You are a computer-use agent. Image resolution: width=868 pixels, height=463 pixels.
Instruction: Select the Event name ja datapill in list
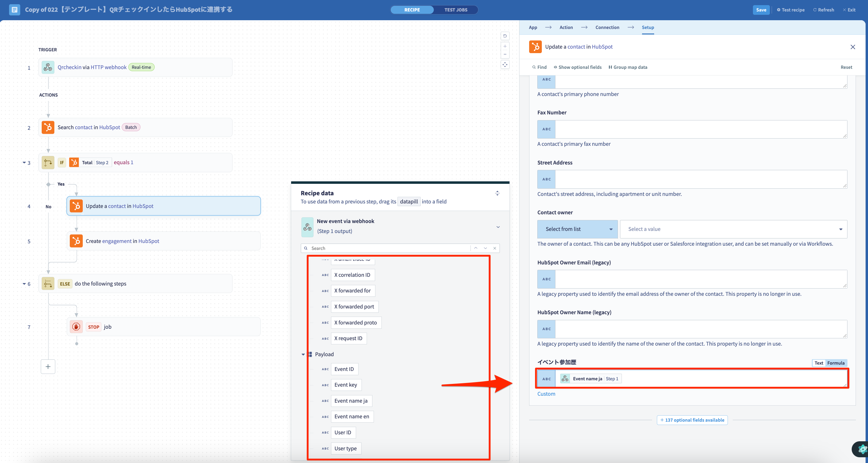click(351, 401)
